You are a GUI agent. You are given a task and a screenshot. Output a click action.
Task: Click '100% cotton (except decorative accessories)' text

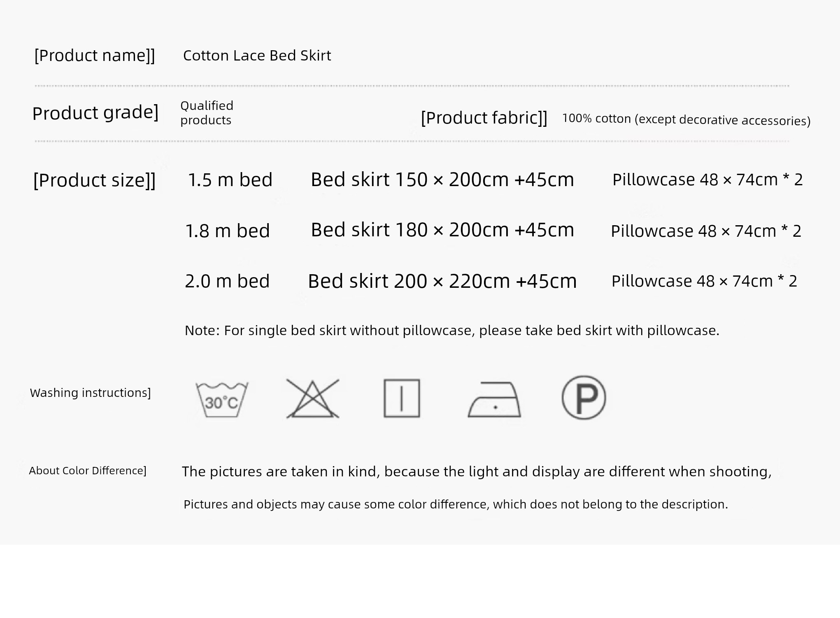click(686, 119)
